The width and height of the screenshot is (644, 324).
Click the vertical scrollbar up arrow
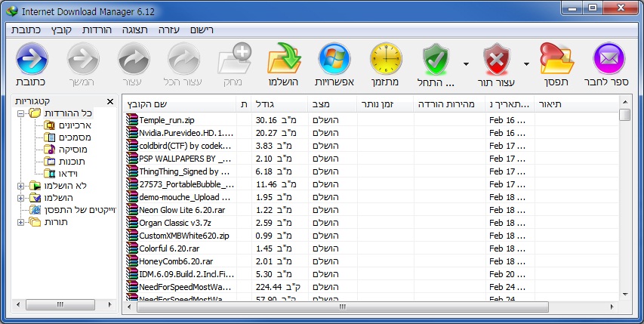625,102
